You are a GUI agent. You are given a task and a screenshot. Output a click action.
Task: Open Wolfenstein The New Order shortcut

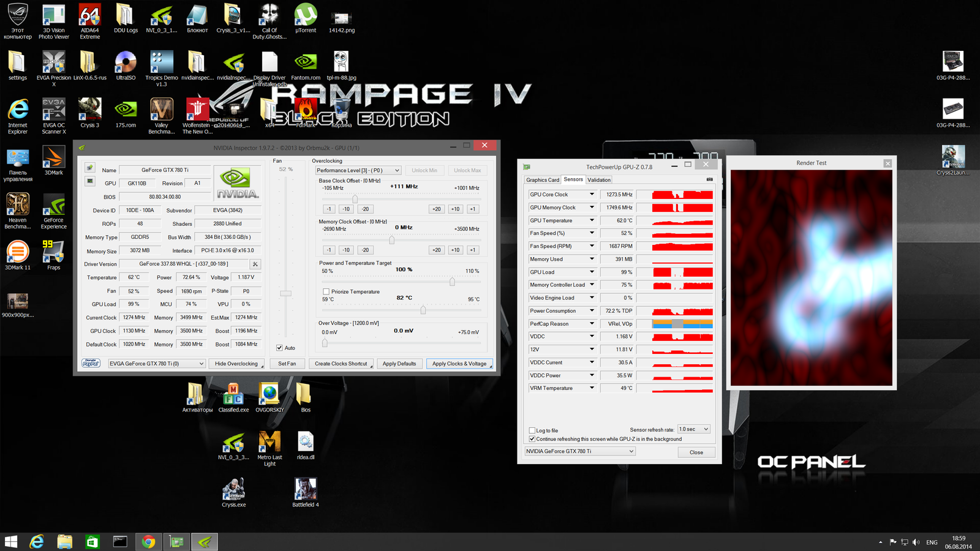coord(197,116)
